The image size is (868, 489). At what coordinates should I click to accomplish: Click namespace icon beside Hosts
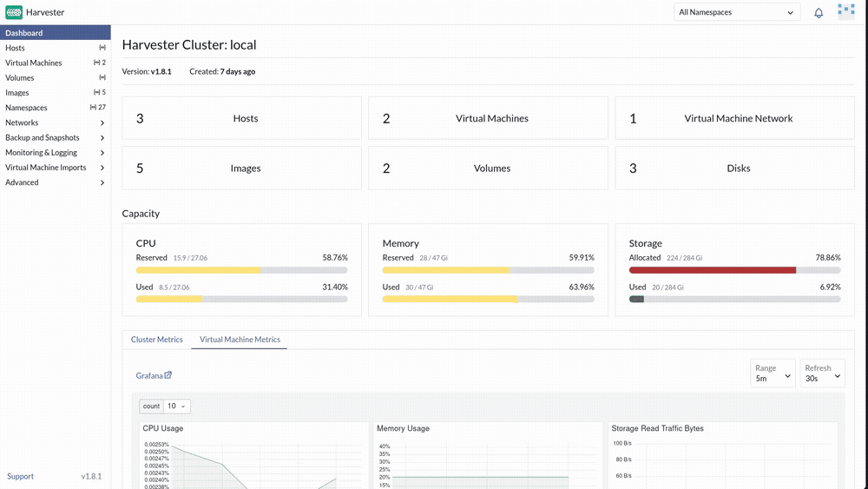[102, 48]
